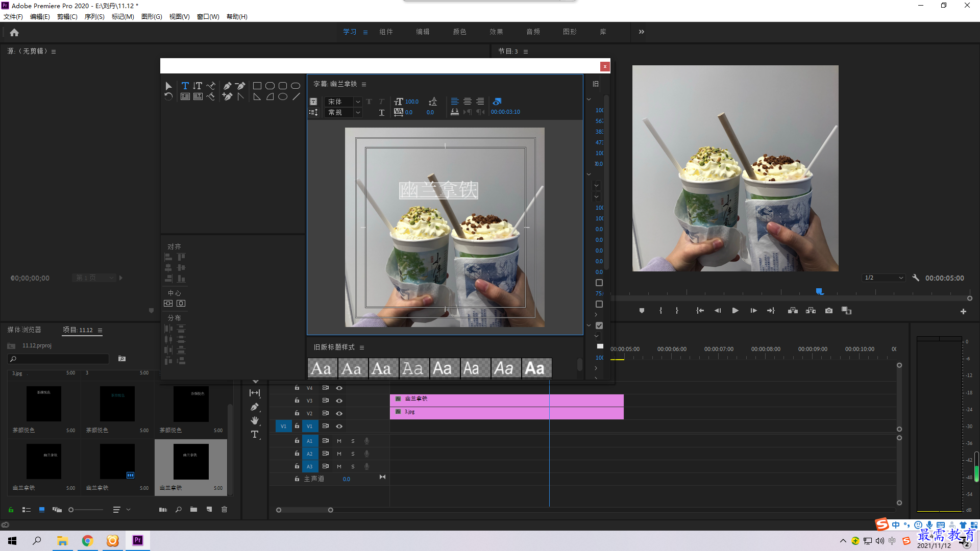Select the Slip tool in timeline toolbar
The image size is (980, 551).
click(x=255, y=393)
